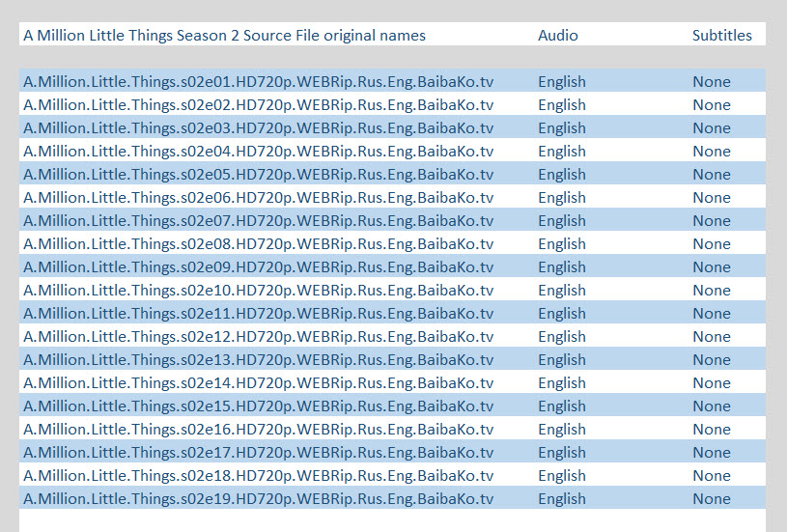Select the s02e12 file name cell
The width and height of the screenshot is (787, 532).
pos(259,336)
